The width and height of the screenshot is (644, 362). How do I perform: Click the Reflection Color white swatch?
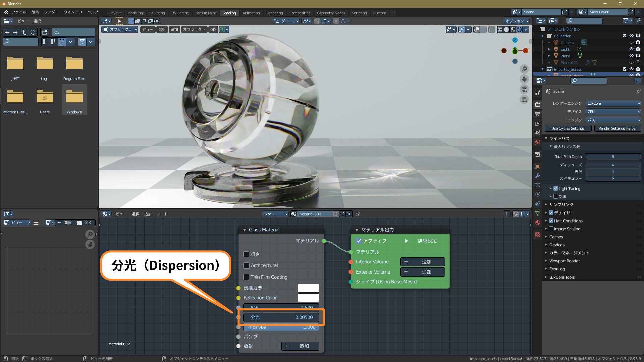pos(308,298)
